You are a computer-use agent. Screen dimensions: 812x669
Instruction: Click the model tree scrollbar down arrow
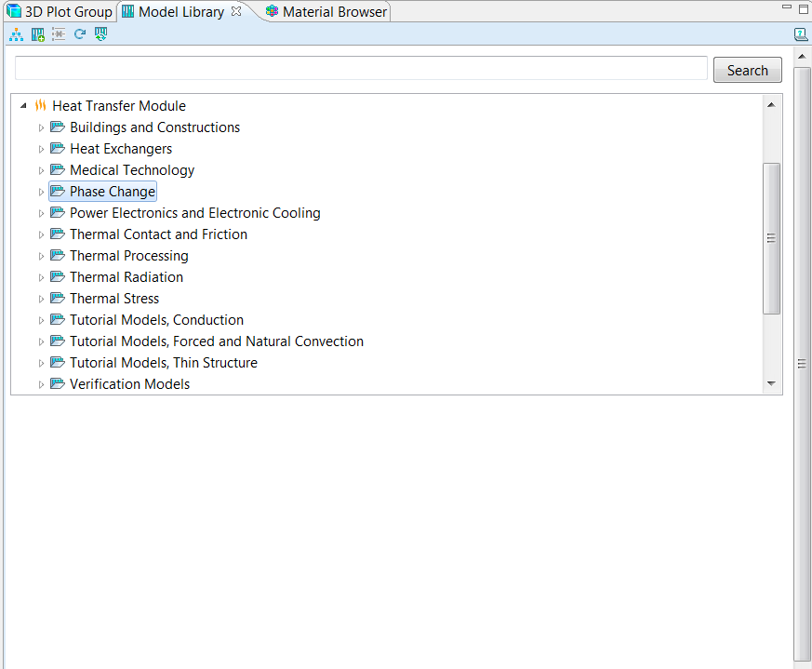[x=770, y=383]
